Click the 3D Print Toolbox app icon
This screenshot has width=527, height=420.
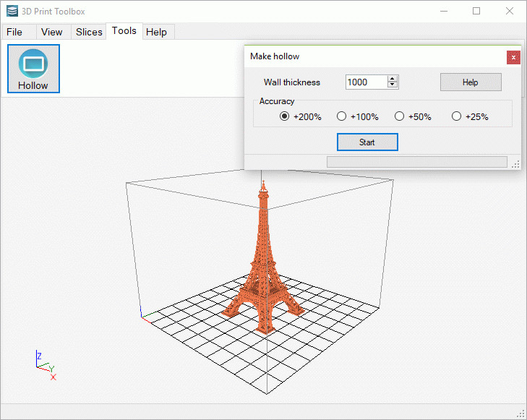[12, 11]
